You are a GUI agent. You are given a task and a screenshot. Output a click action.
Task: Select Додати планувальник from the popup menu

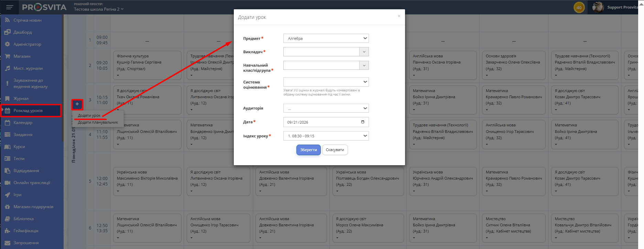[98, 122]
